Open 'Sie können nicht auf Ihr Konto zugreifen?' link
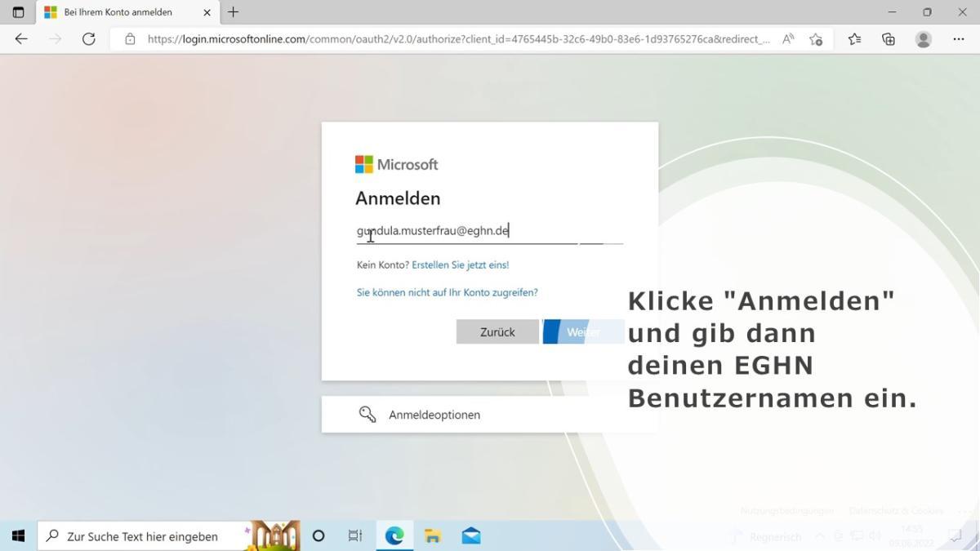 tap(447, 292)
